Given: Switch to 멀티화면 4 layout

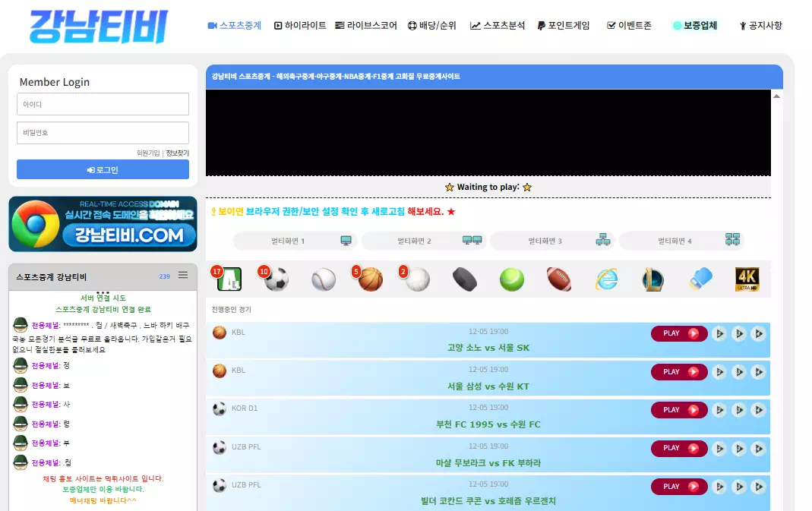Looking at the screenshot, I should pos(681,241).
